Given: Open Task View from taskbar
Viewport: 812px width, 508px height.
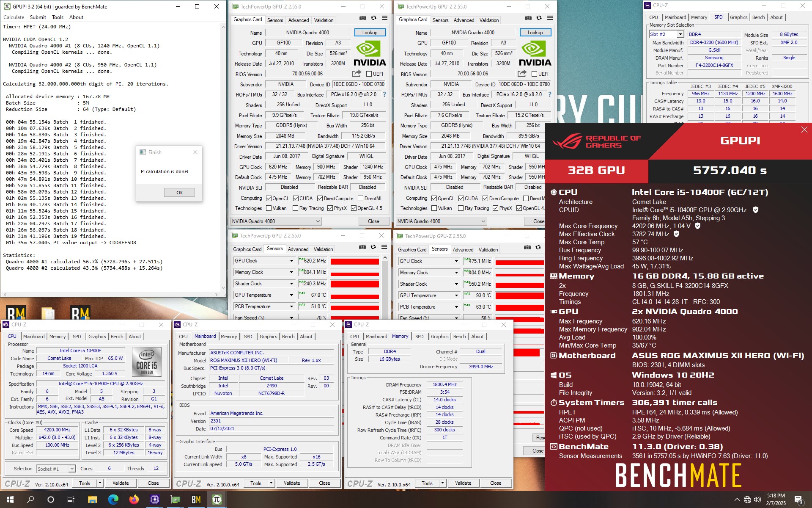Looking at the screenshot, I should click(71, 500).
